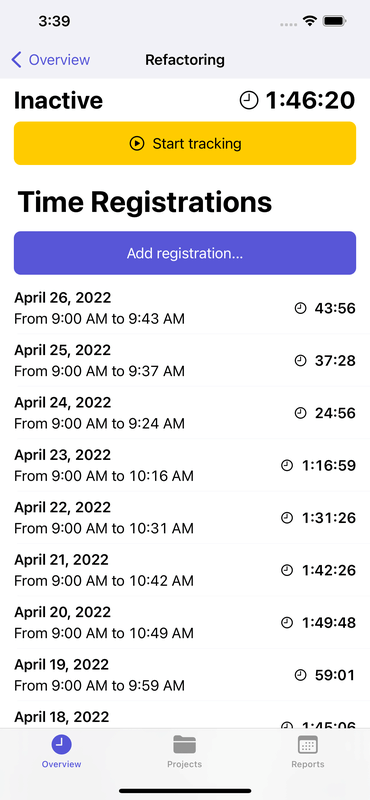Add a new registration

185,253
